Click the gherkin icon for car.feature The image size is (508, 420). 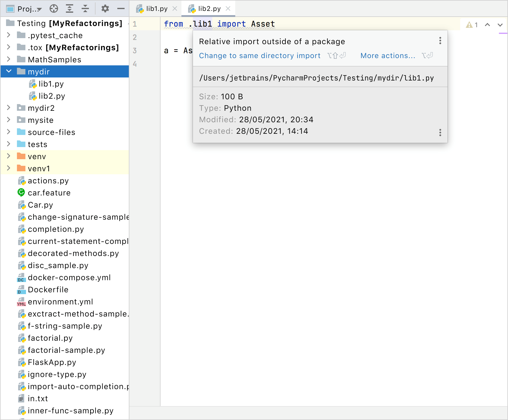(x=21, y=193)
